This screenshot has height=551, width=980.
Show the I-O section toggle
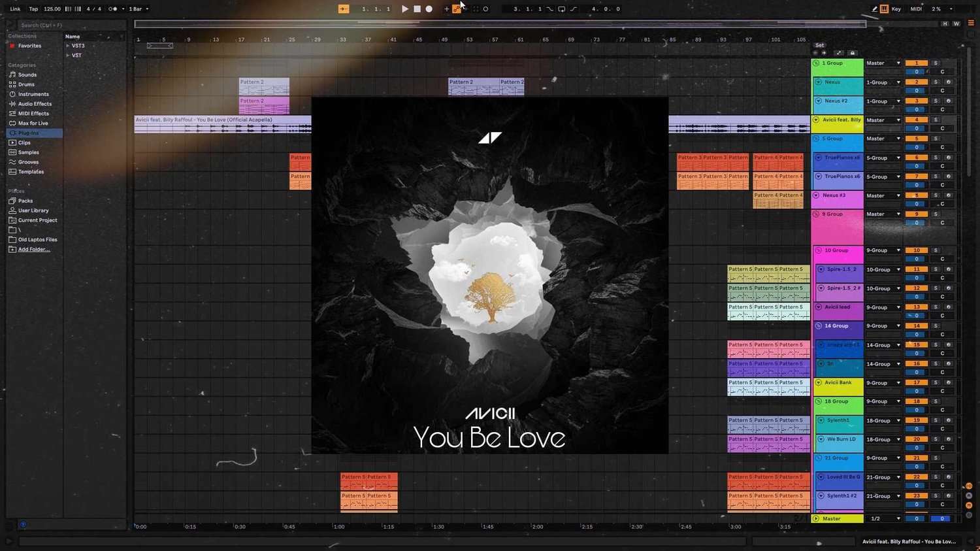[969, 486]
